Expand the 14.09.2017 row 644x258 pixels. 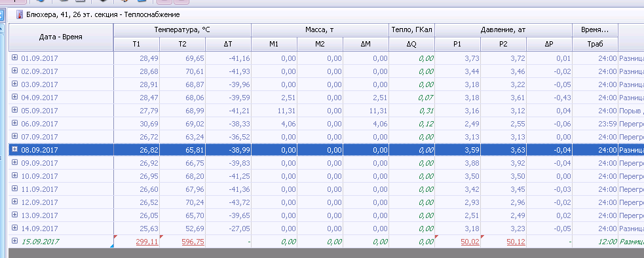[x=15, y=228]
